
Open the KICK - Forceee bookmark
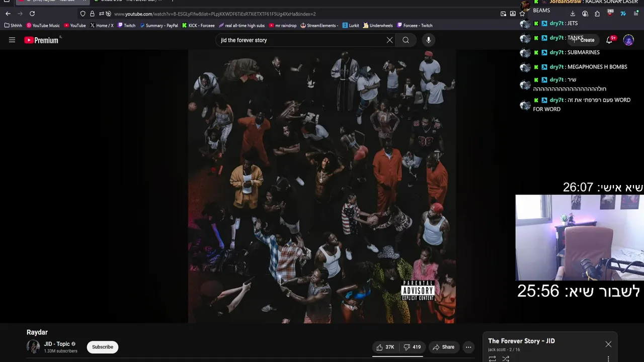(198, 25)
